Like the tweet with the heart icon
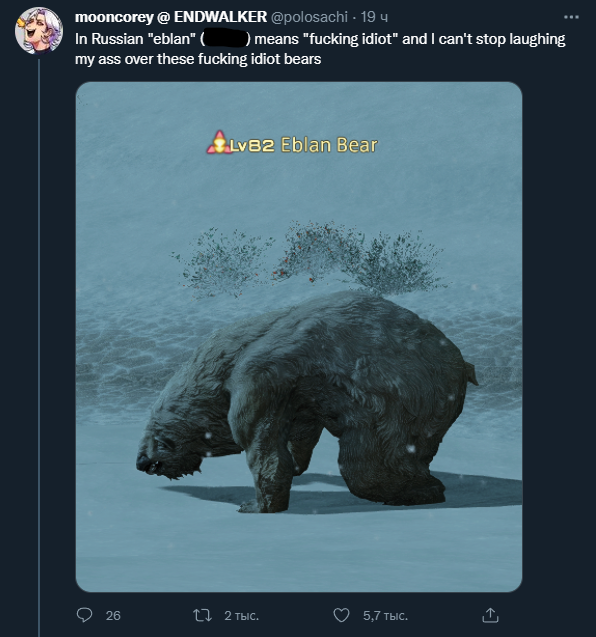This screenshot has width=596, height=637. [x=341, y=615]
